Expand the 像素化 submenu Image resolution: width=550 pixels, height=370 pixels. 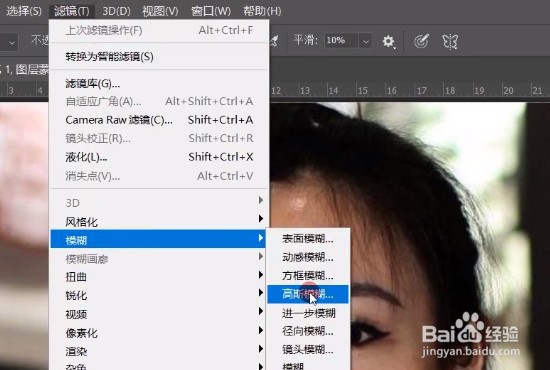(x=158, y=332)
